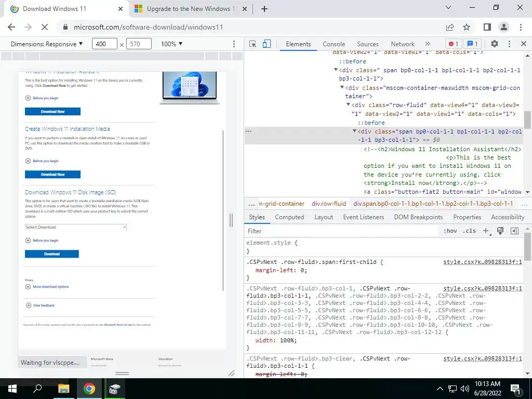Image resolution: width=532 pixels, height=399 pixels.
Task: Open the Event Listeners tab
Action: pyautogui.click(x=363, y=217)
